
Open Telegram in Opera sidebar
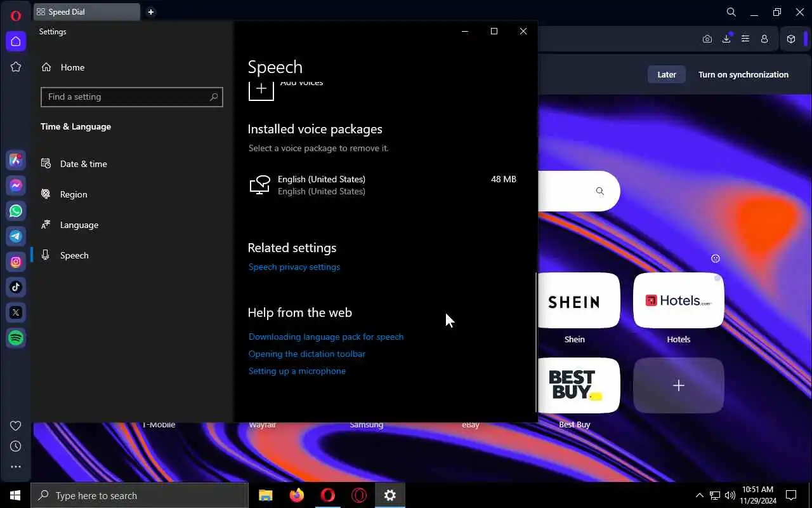pos(16,236)
